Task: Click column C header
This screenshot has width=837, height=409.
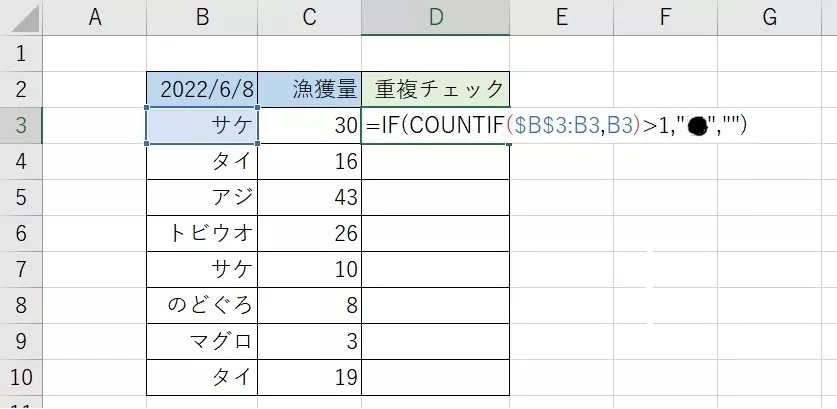Action: click(x=309, y=16)
